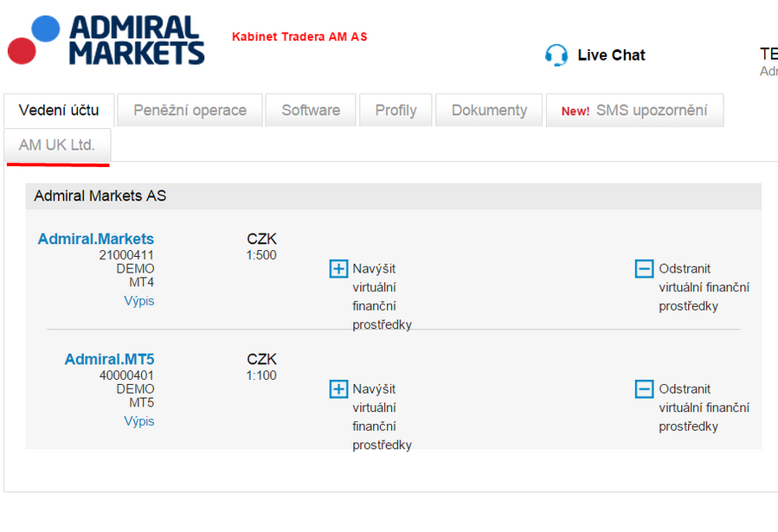Open the Software tab
This screenshot has width=778, height=532.
coord(311,110)
